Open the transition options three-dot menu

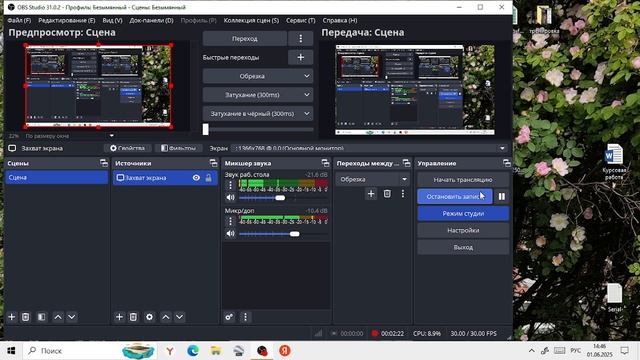pos(300,39)
